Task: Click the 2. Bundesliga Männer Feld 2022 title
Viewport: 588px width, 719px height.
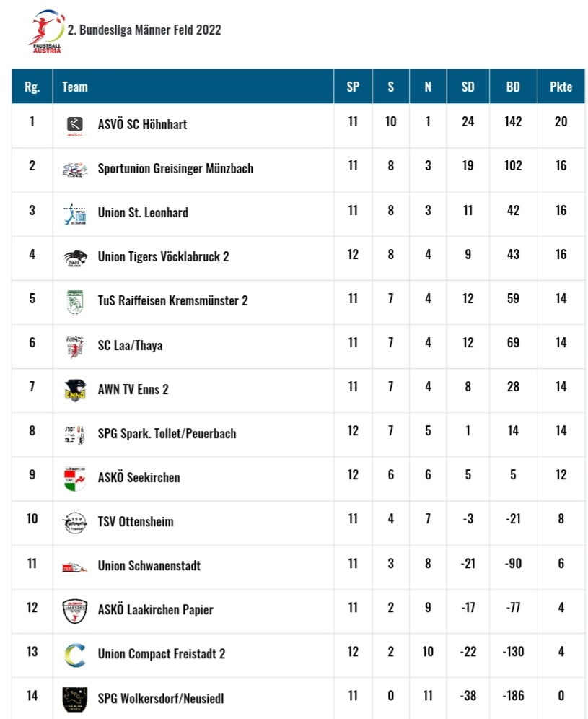Action: point(144,30)
